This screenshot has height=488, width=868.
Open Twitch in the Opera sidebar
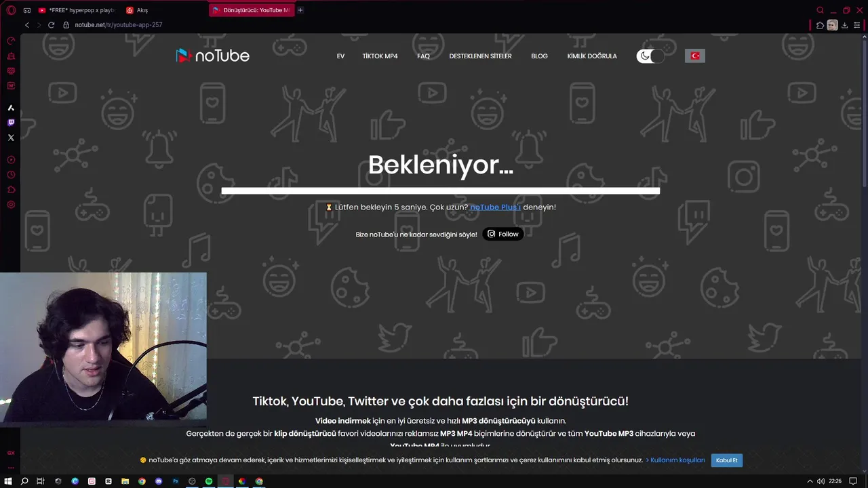[11, 123]
